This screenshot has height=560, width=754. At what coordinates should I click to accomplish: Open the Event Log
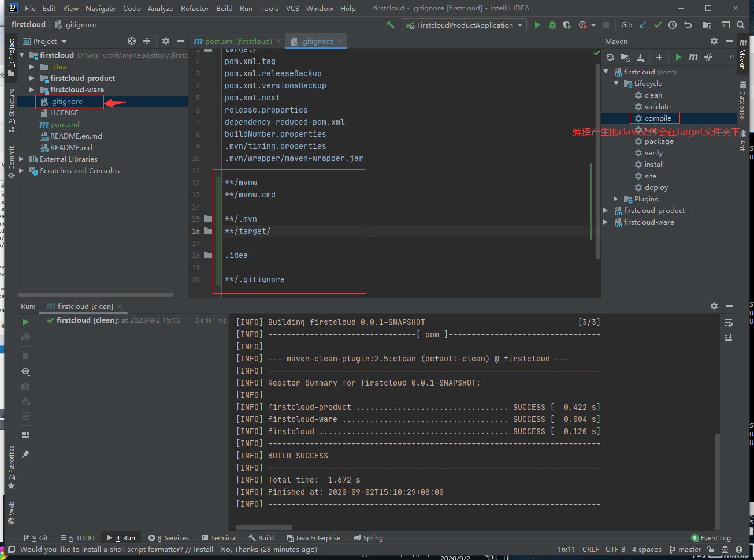point(711,537)
